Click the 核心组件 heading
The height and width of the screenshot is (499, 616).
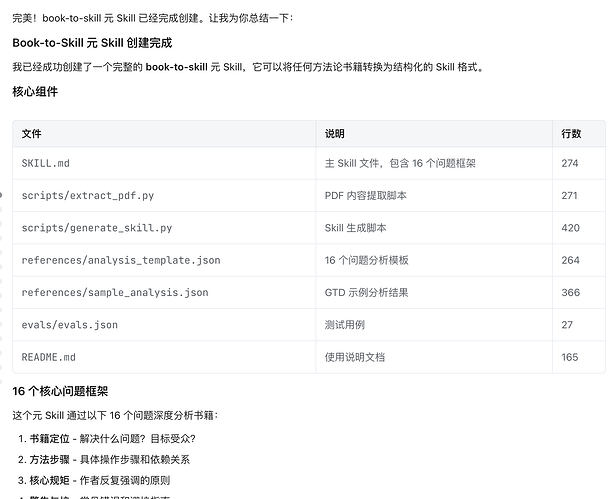pyautogui.click(x=35, y=92)
